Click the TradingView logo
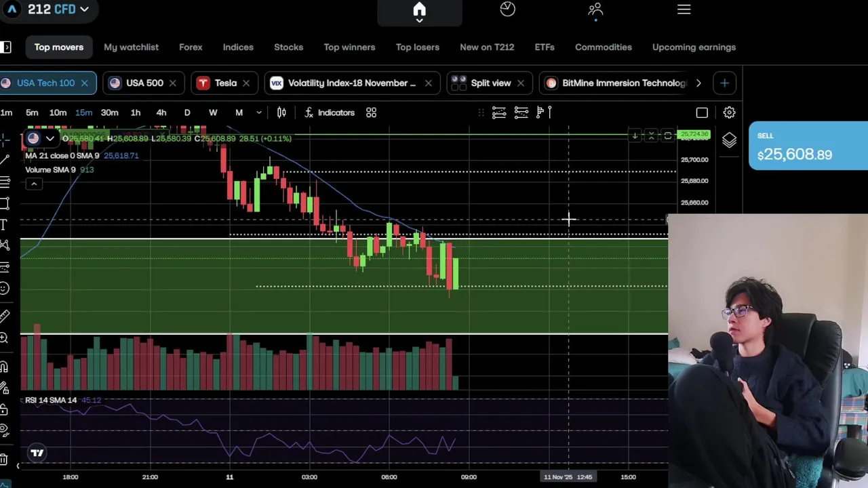Viewport: 868px width, 488px height. [x=37, y=453]
